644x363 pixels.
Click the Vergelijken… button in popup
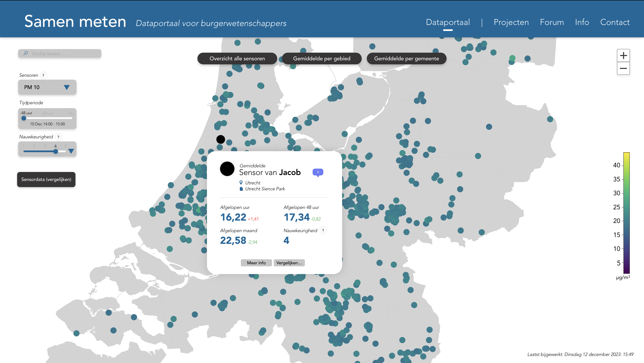tap(289, 263)
